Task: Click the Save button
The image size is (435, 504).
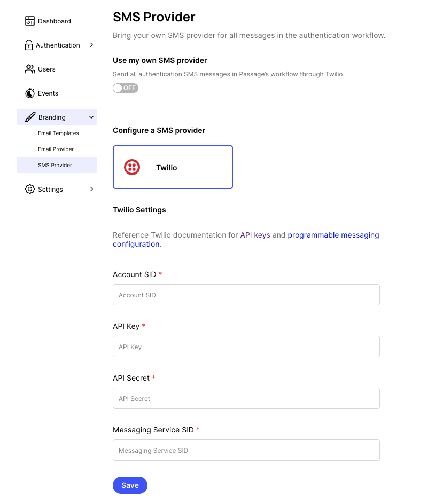Action: click(130, 485)
